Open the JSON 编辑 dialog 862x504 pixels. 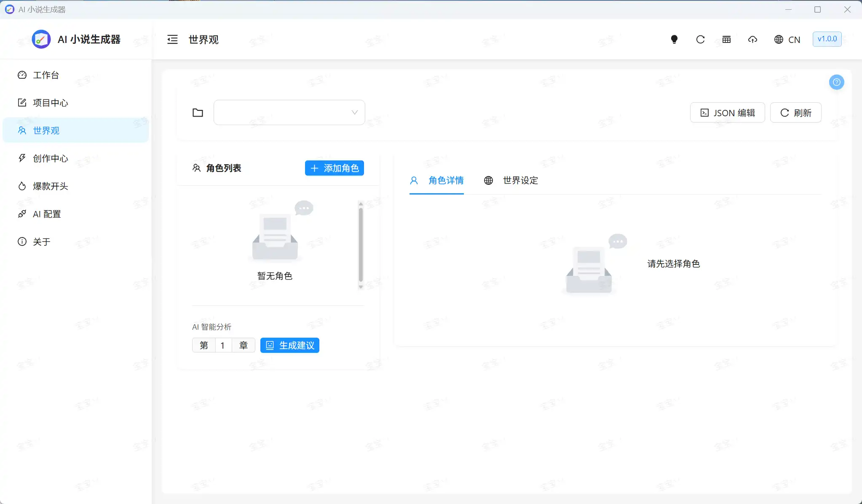click(x=726, y=112)
